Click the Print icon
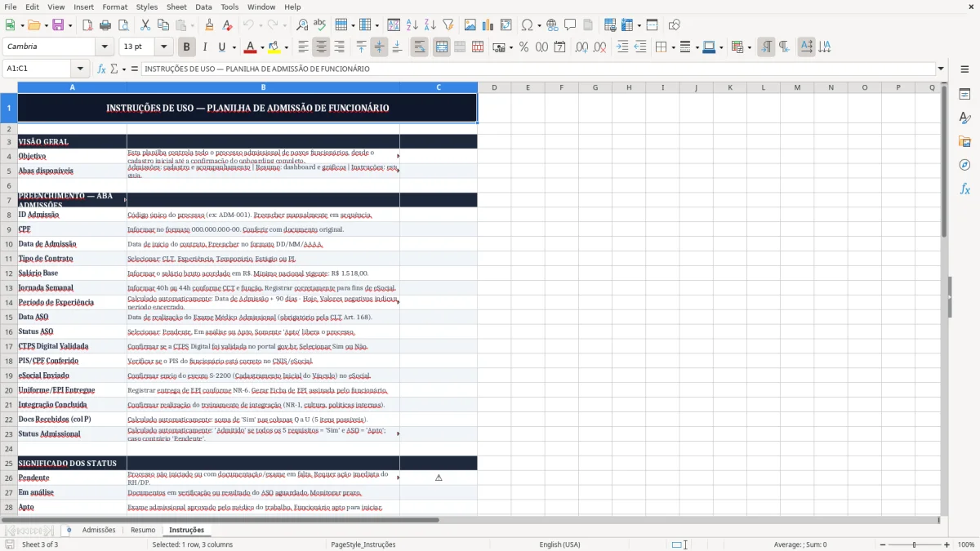 105,25
